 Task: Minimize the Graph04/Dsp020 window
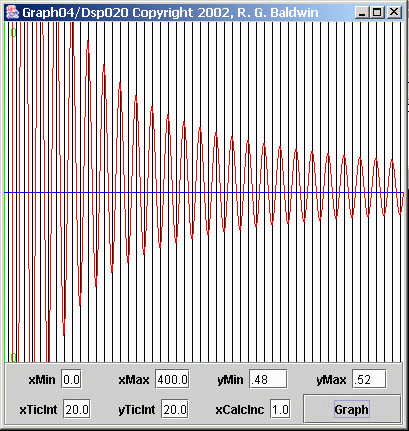[362, 13]
